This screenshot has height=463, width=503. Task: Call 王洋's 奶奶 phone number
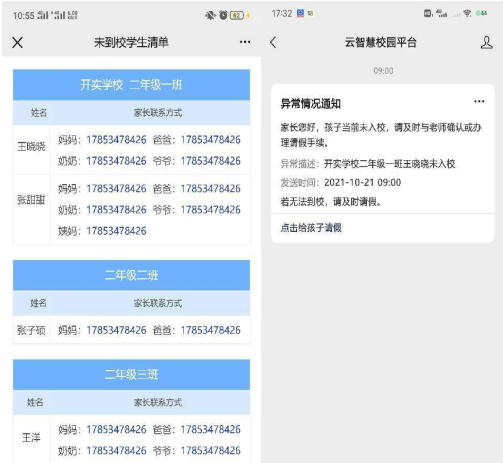point(116,451)
